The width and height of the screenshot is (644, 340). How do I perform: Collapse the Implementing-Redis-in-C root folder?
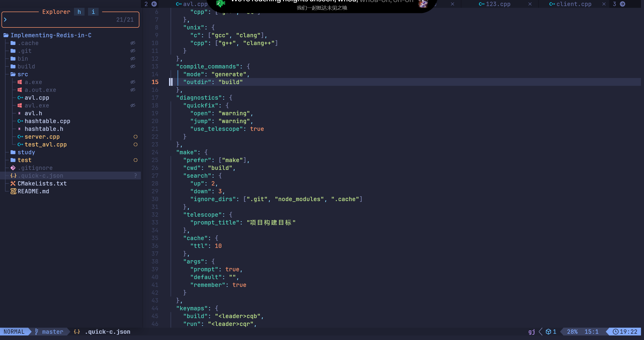click(51, 35)
